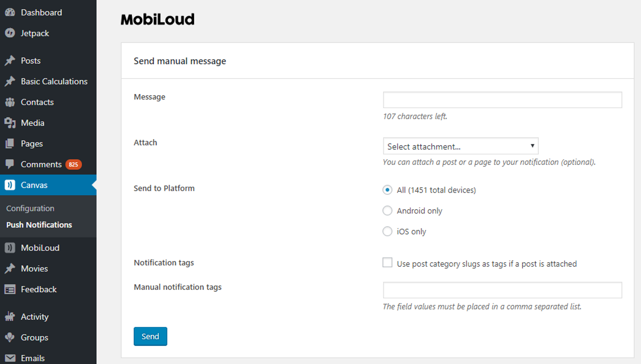Click the attach post or page hint

coord(489,162)
